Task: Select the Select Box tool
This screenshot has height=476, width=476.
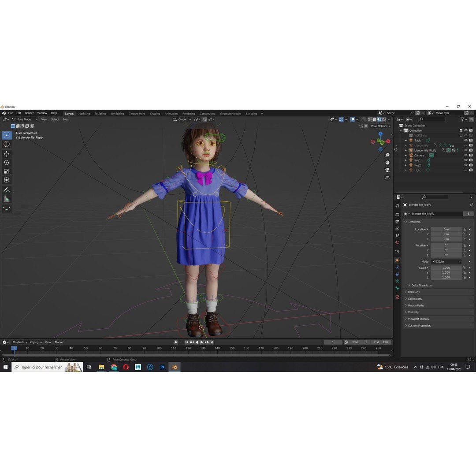Action: coord(6,135)
